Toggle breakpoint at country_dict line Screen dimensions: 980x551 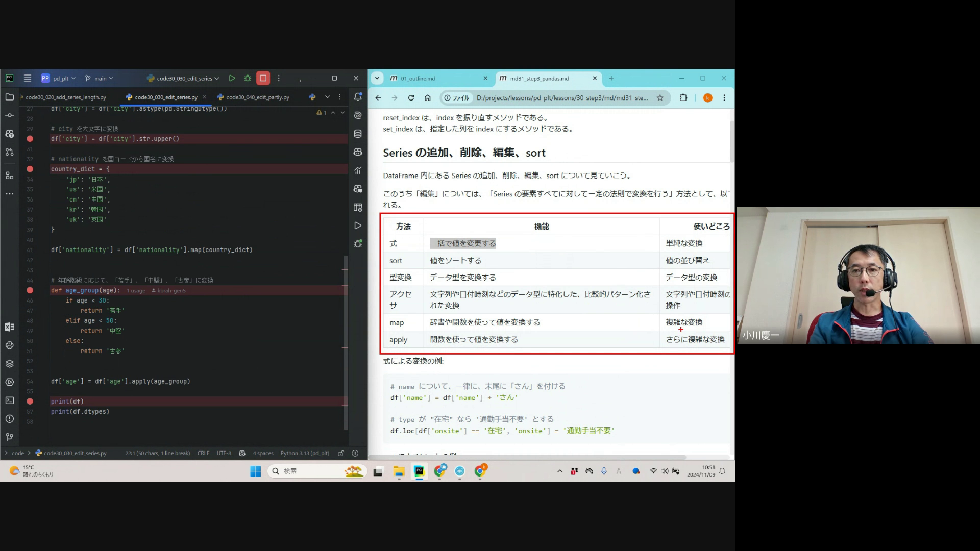(30, 169)
